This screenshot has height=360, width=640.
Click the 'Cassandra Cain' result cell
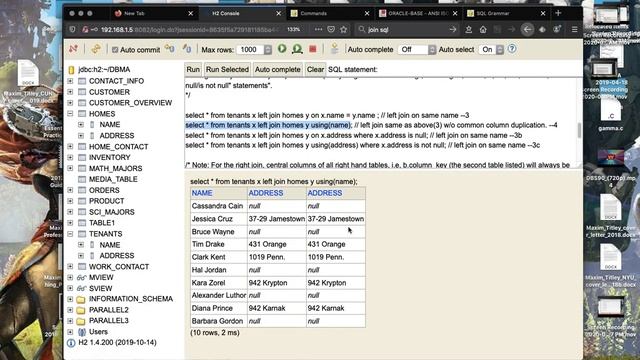tap(218, 206)
